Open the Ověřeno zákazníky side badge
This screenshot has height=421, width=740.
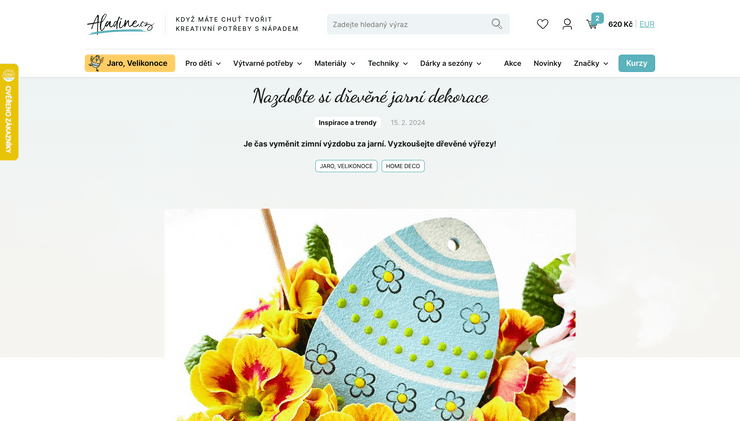click(x=9, y=112)
